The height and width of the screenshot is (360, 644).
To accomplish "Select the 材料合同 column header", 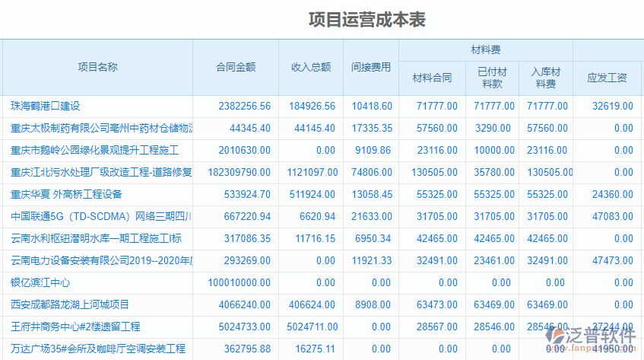I will tap(432, 78).
